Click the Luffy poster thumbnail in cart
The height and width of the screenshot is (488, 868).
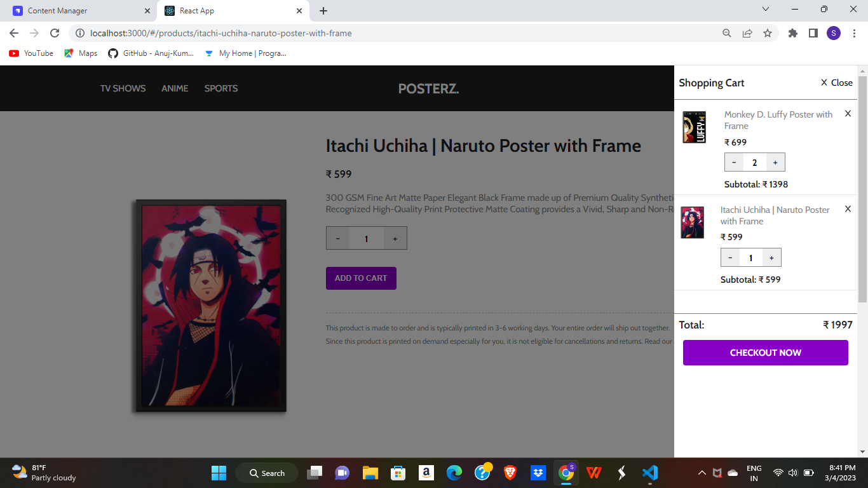coord(694,127)
